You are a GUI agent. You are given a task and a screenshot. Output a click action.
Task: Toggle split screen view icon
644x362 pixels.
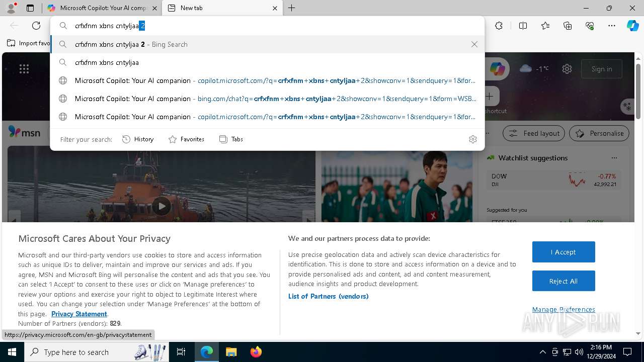[523, 26]
